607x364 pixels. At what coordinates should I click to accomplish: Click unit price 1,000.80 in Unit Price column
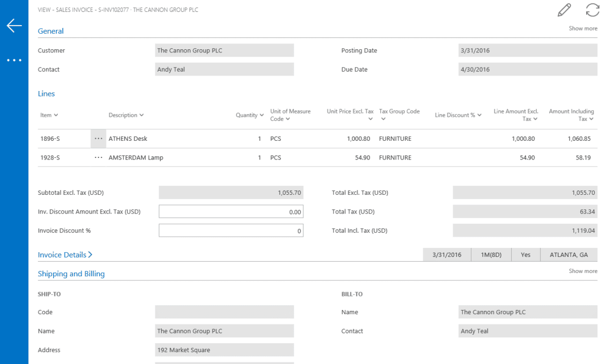pos(358,139)
